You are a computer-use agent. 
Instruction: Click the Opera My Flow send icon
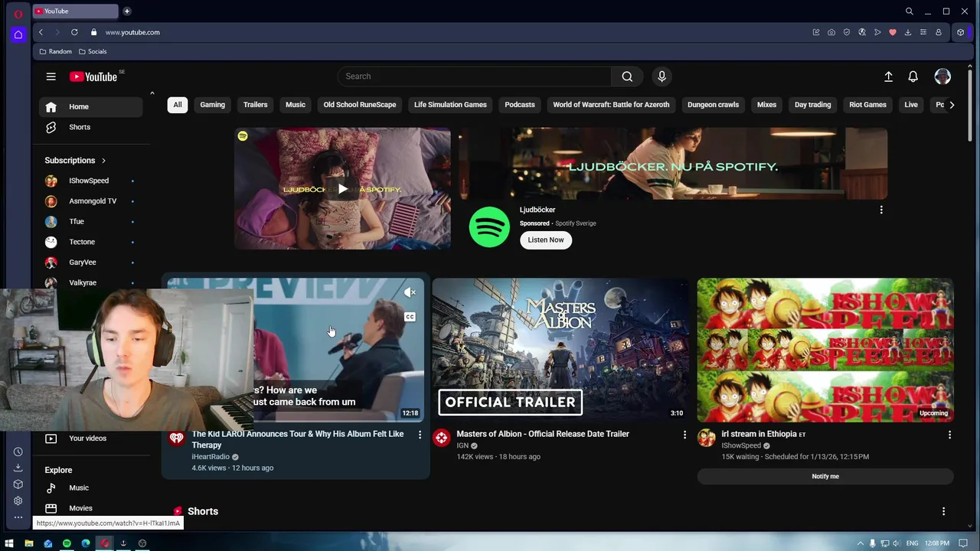click(x=877, y=32)
